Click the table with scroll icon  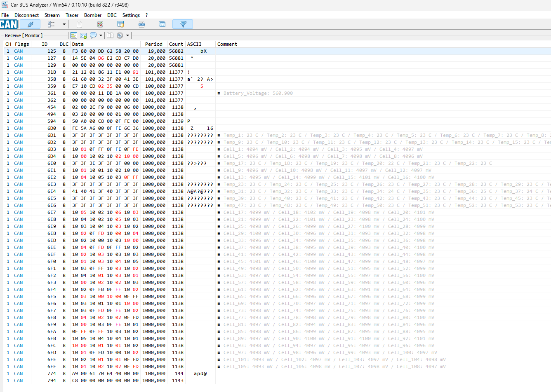point(121,24)
